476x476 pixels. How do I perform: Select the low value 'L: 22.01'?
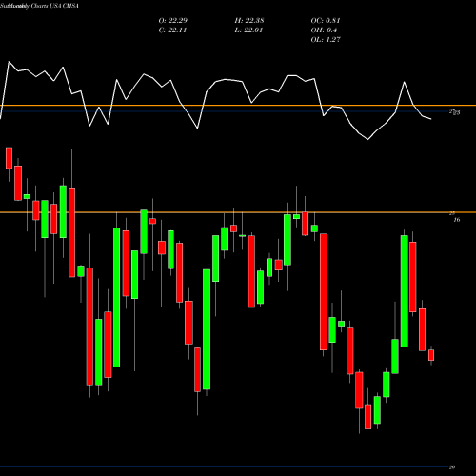coord(248,30)
